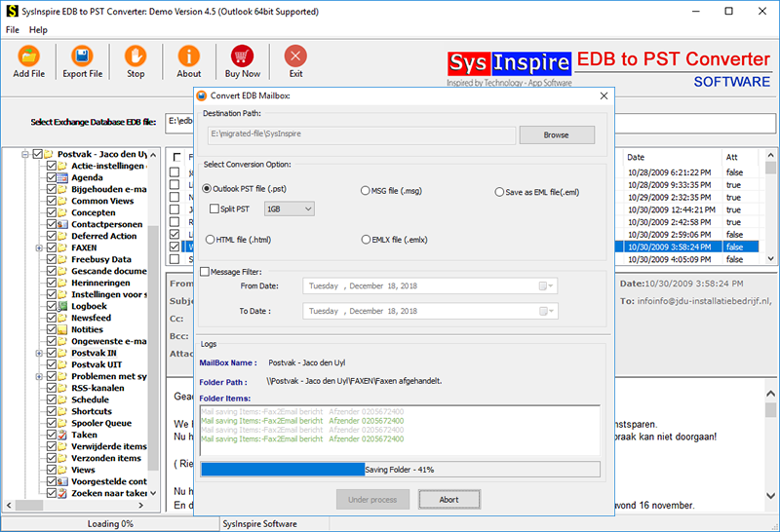Click the Agenda calendar folder icon
The image size is (780, 532).
[63, 178]
